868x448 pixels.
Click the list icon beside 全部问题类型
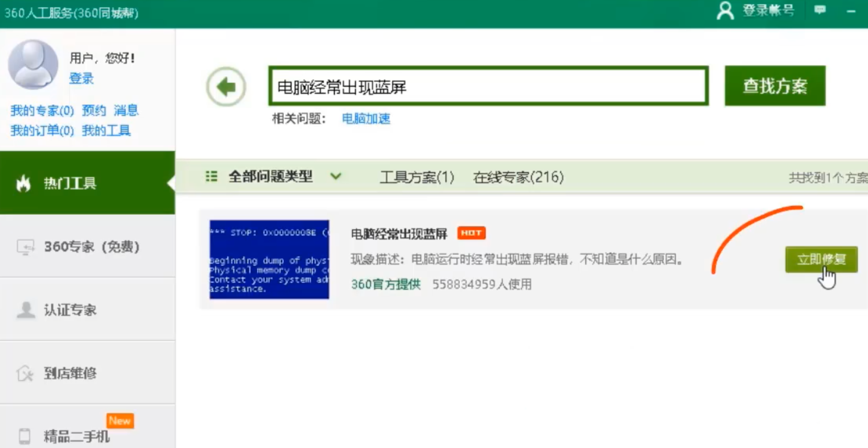[x=211, y=176]
